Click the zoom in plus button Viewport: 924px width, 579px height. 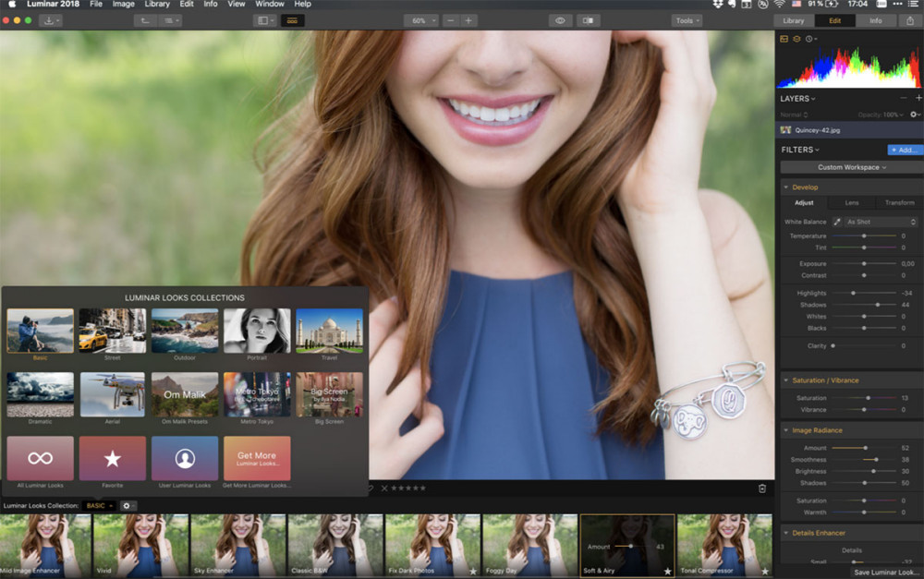[468, 20]
